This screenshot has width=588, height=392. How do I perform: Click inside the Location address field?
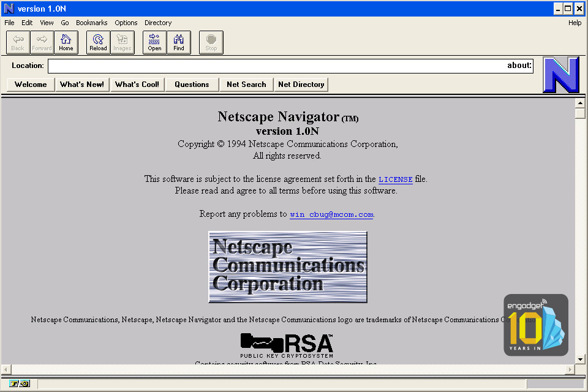[276, 66]
